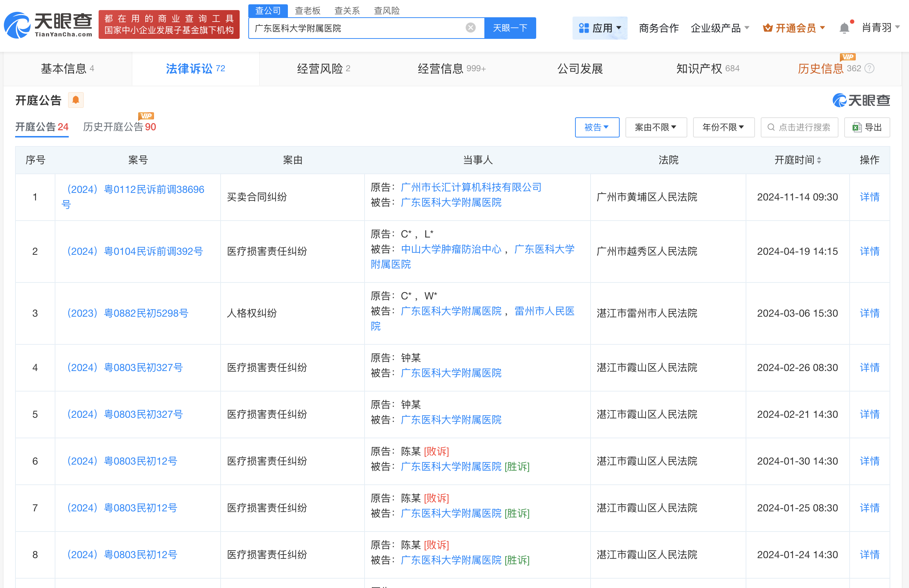
Task: Sort by 开庭时间 column arrows
Action: coord(819,160)
